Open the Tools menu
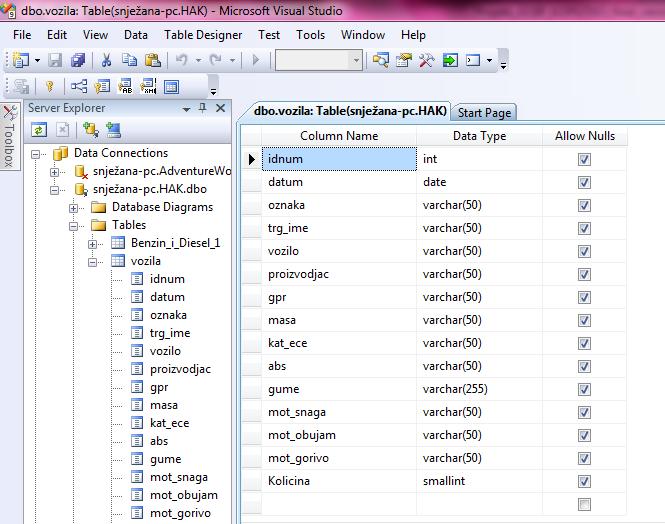This screenshot has height=524, width=665. [310, 35]
